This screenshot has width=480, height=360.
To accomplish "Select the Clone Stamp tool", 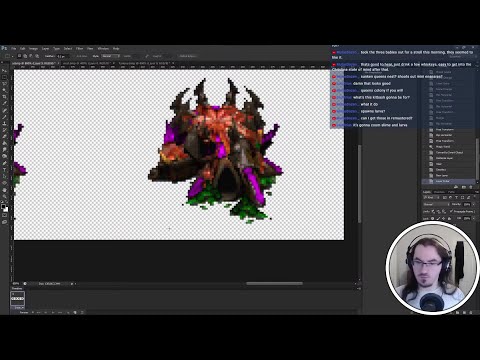I will pyautogui.click(x=5, y=123).
